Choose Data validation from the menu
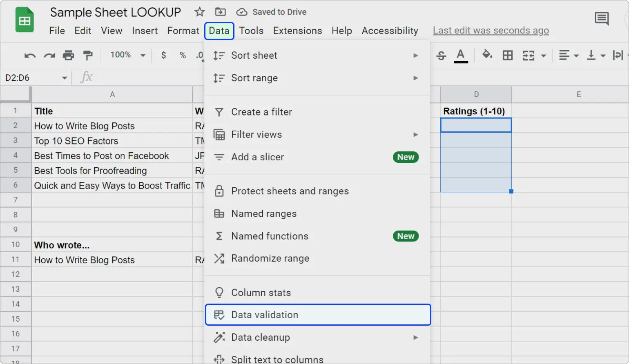The height and width of the screenshot is (364, 629). tap(265, 315)
